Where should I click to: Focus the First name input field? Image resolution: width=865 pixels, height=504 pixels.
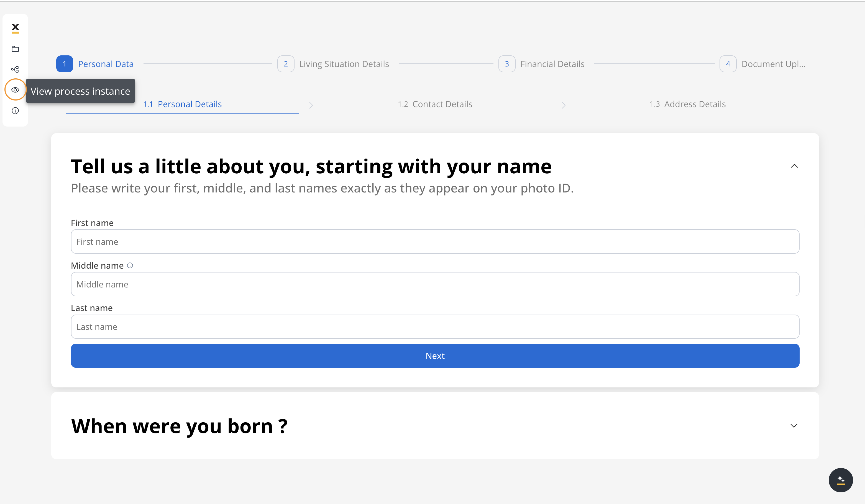[434, 241]
